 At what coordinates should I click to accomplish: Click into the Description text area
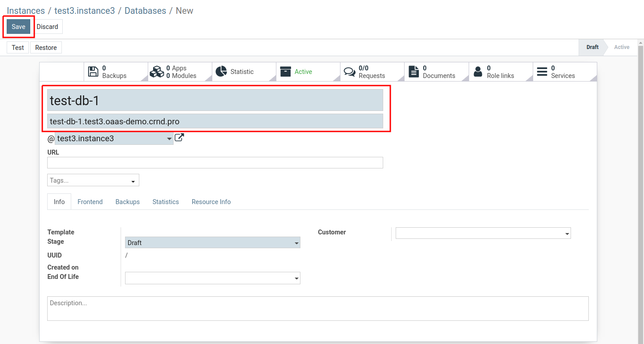318,308
